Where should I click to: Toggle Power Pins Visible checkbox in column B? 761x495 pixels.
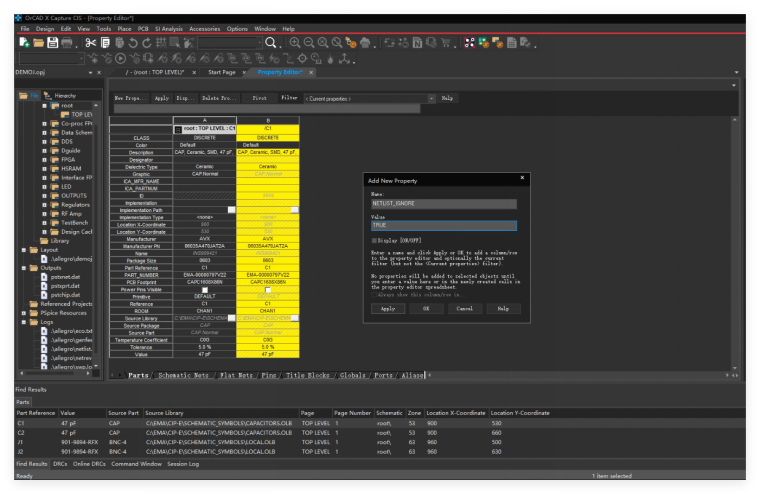(268, 290)
